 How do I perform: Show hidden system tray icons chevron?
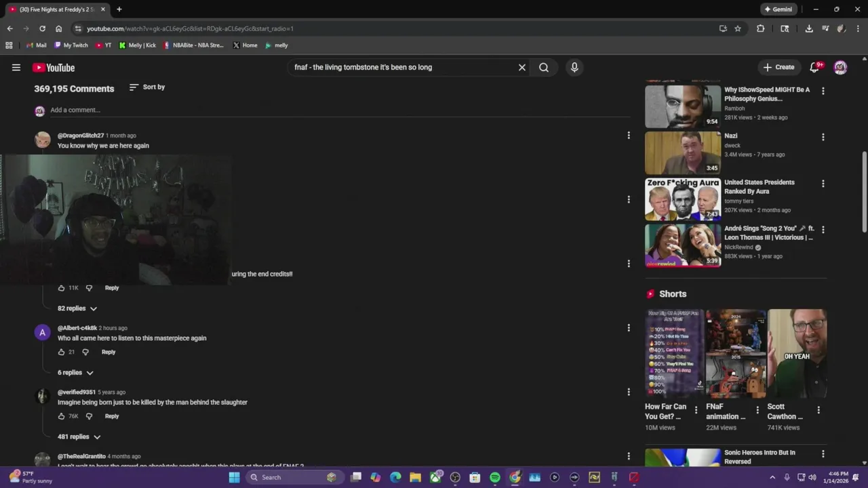[772, 477]
